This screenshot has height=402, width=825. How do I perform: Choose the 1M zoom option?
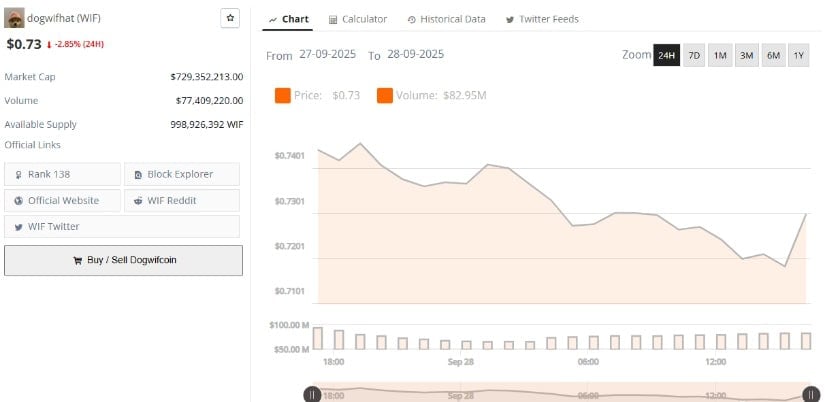[x=720, y=56]
